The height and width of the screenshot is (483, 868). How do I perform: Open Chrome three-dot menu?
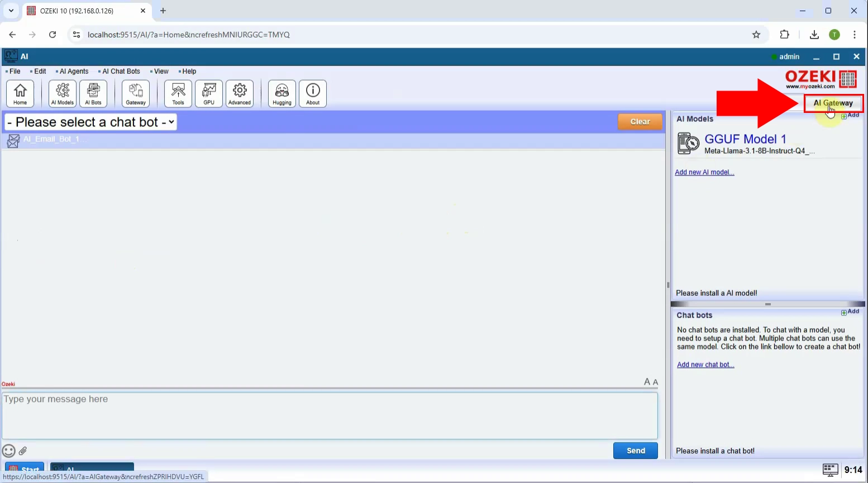pos(855,35)
